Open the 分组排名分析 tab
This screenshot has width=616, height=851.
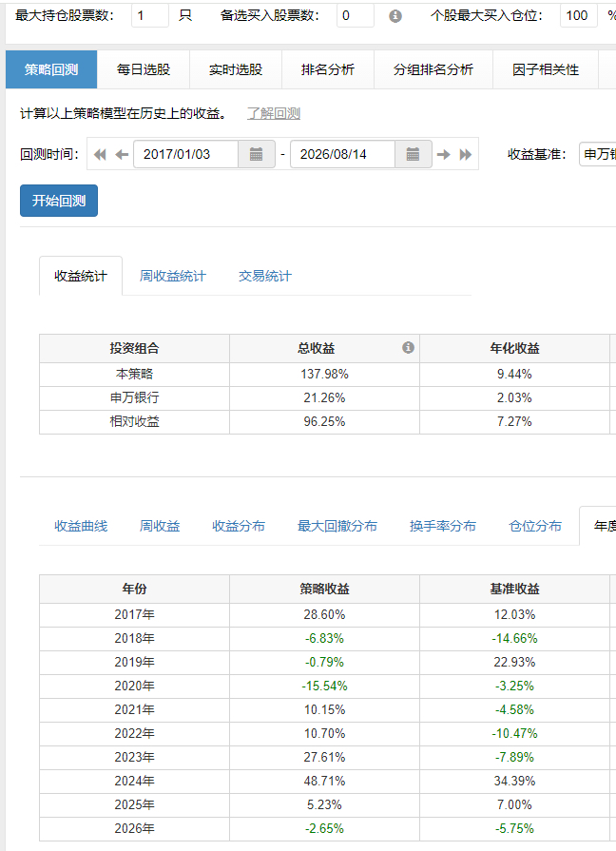click(x=433, y=69)
